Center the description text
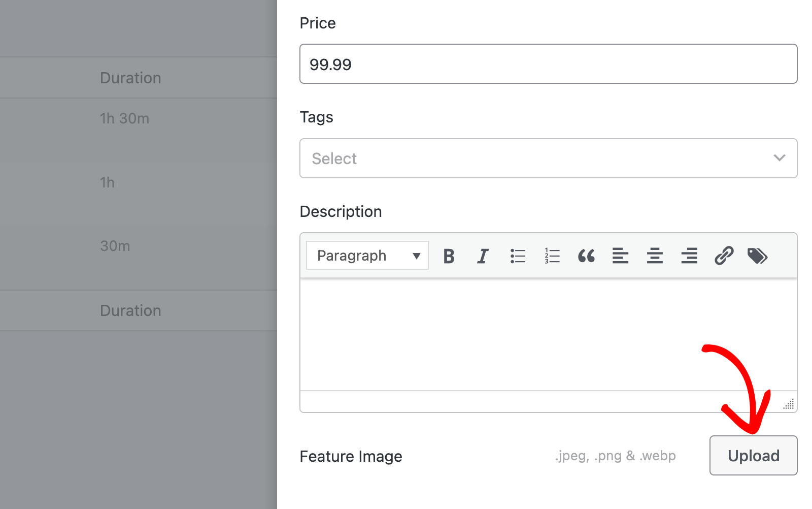The width and height of the screenshot is (812, 509). (655, 256)
